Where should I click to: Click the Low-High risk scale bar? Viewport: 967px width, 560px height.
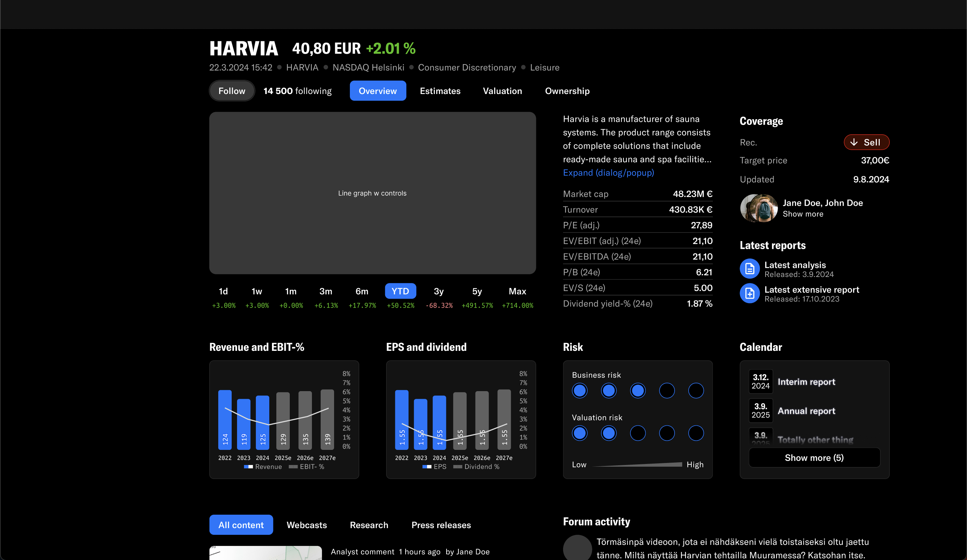point(637,465)
